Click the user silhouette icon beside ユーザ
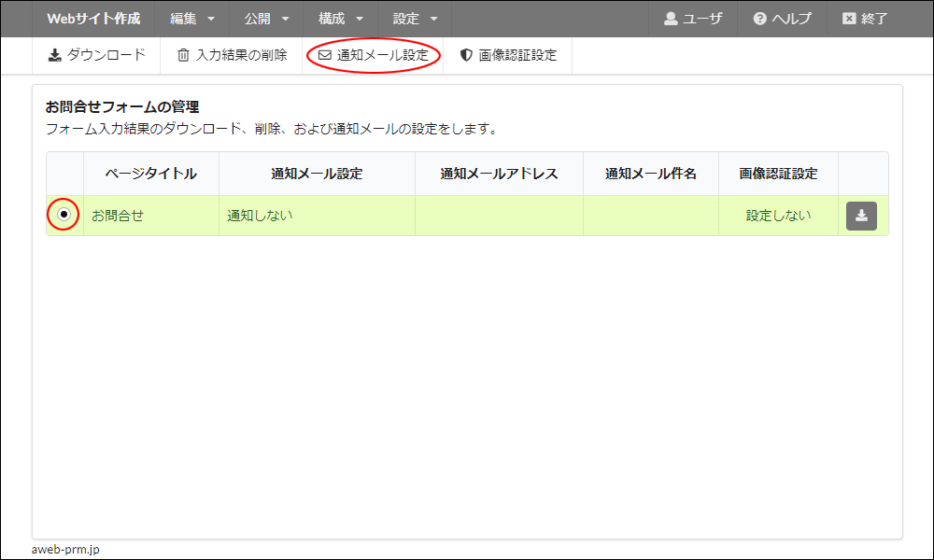The width and height of the screenshot is (934, 560). [x=671, y=19]
